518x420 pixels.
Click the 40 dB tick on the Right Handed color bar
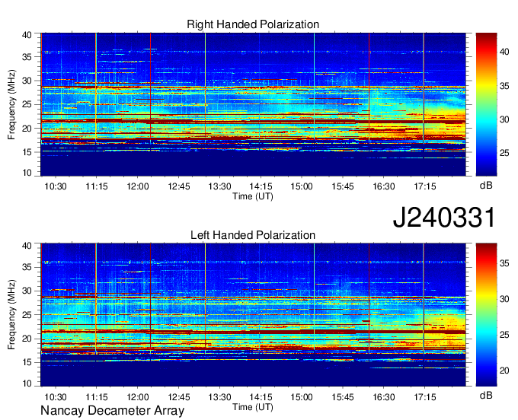point(504,52)
